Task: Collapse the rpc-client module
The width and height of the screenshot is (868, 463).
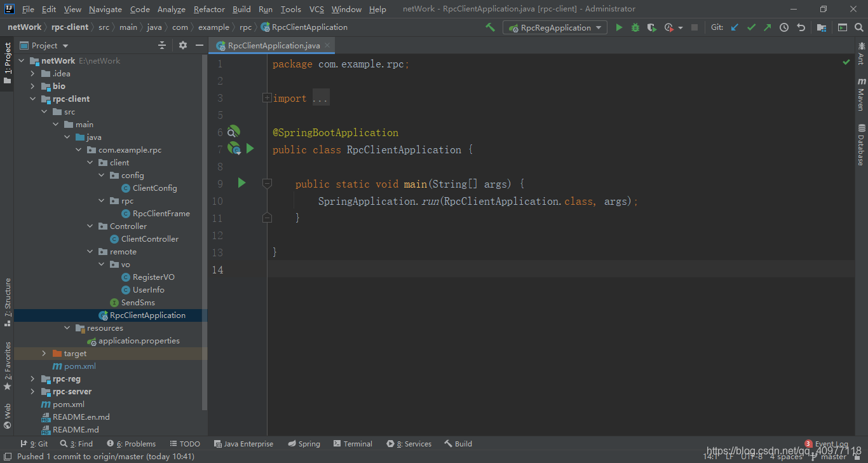Action: [32, 99]
